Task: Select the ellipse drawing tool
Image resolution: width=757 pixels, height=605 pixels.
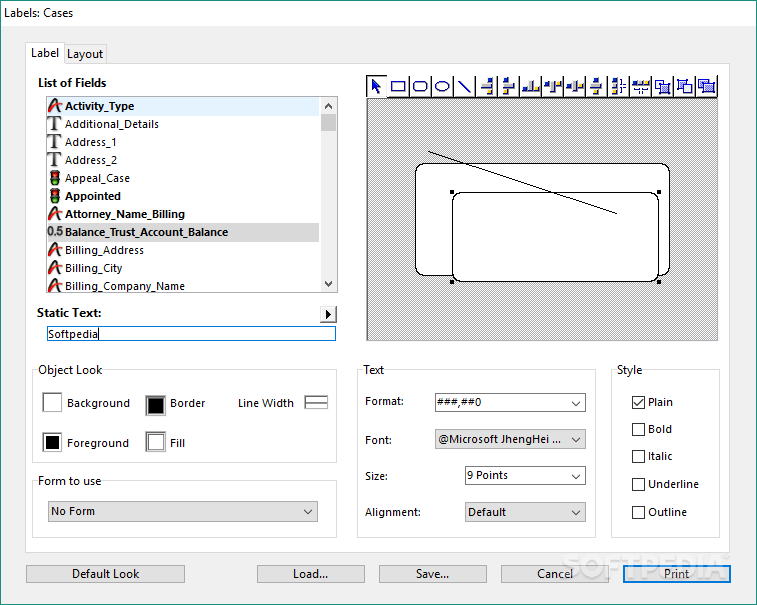Action: tap(442, 86)
